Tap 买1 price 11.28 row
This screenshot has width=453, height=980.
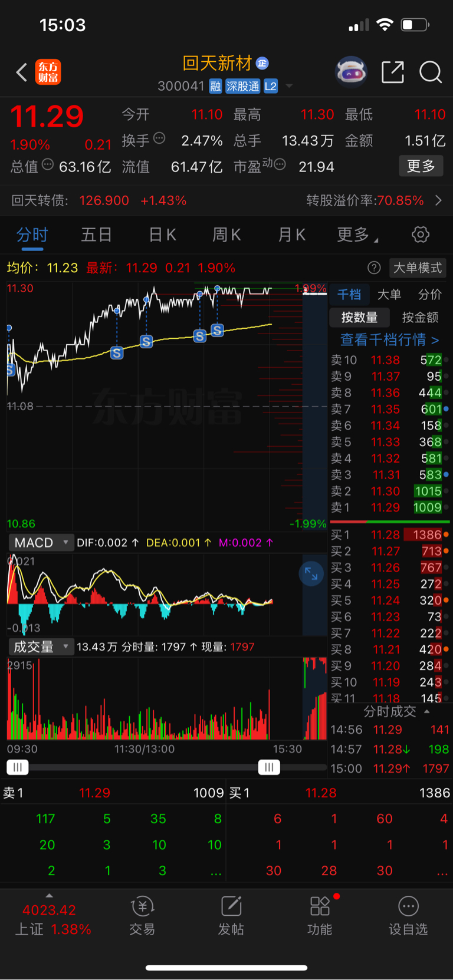390,534
